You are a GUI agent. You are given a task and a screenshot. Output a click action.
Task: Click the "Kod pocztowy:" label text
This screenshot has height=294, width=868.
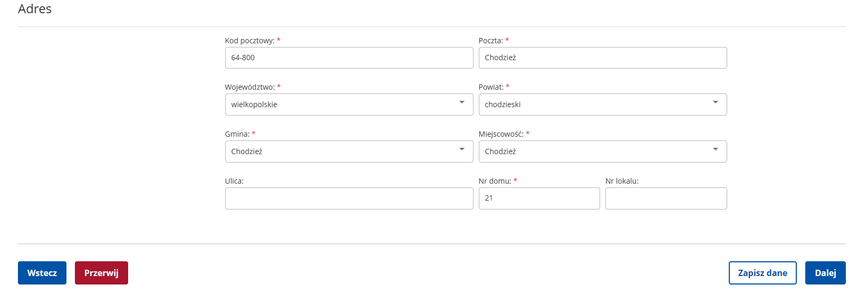(x=250, y=41)
